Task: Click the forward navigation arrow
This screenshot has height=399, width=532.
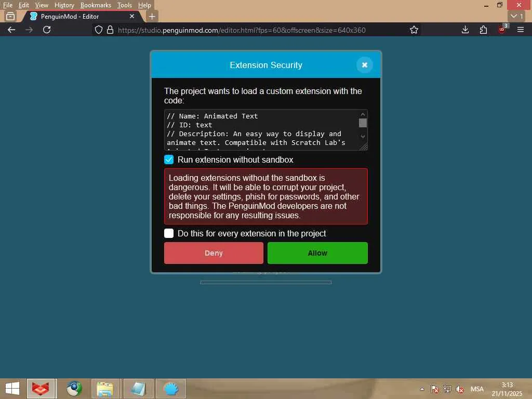Action: pos(29,30)
